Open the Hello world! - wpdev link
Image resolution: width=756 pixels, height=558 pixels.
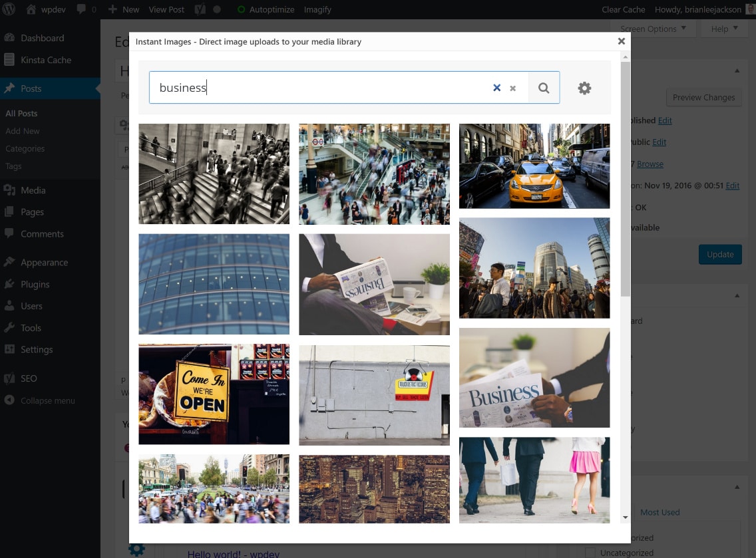pyautogui.click(x=233, y=553)
